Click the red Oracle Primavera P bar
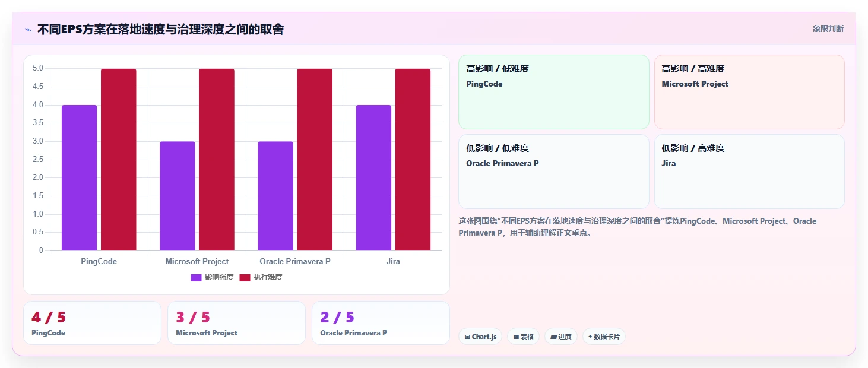 tap(315, 160)
